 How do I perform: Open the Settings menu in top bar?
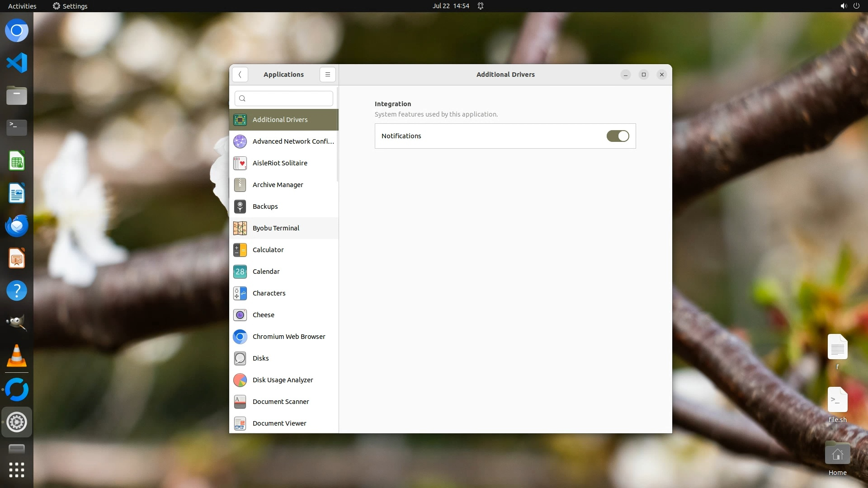click(x=70, y=6)
